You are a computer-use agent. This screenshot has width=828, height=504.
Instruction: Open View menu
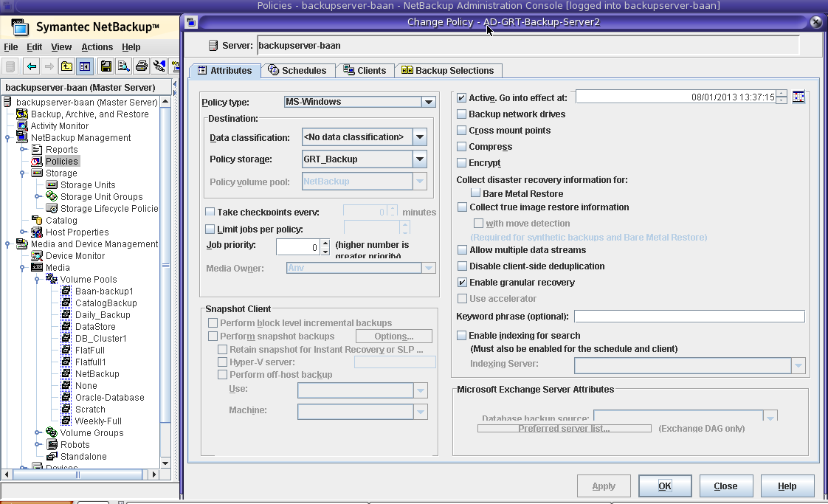[61, 47]
